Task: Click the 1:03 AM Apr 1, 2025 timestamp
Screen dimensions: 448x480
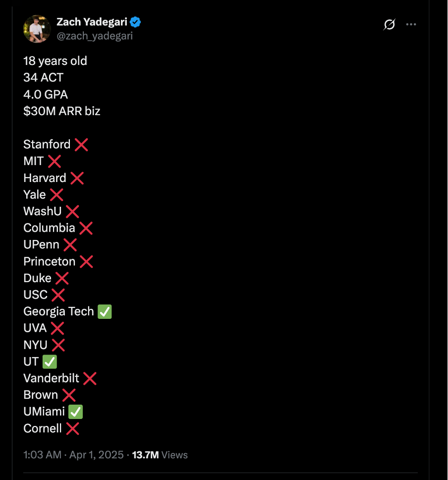Action: point(73,455)
